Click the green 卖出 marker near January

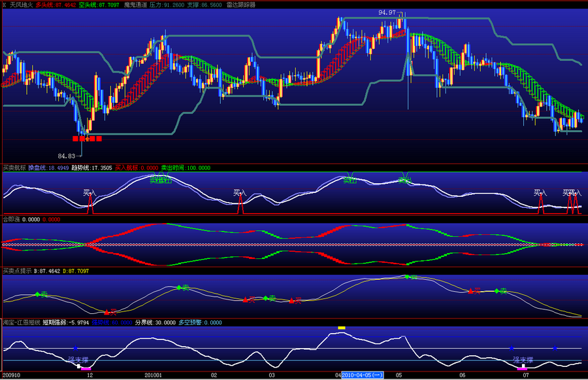coord(161,181)
